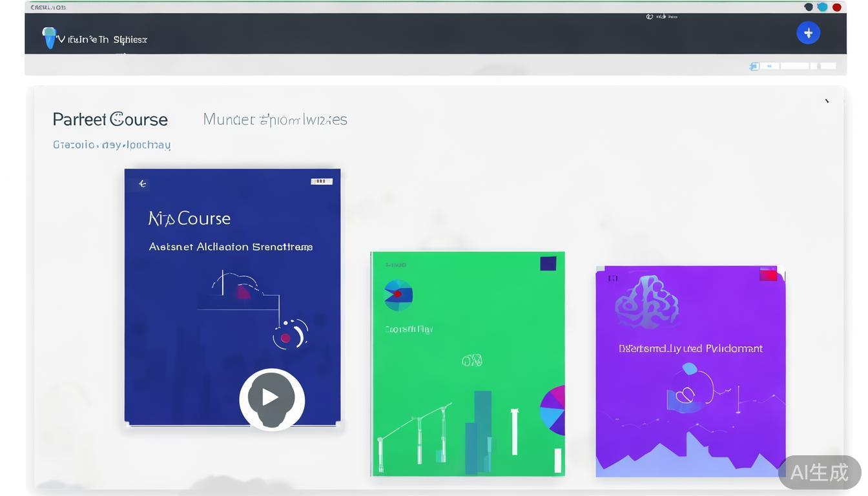
Task: Click the red circle window button at top right
Action: tap(836, 7)
